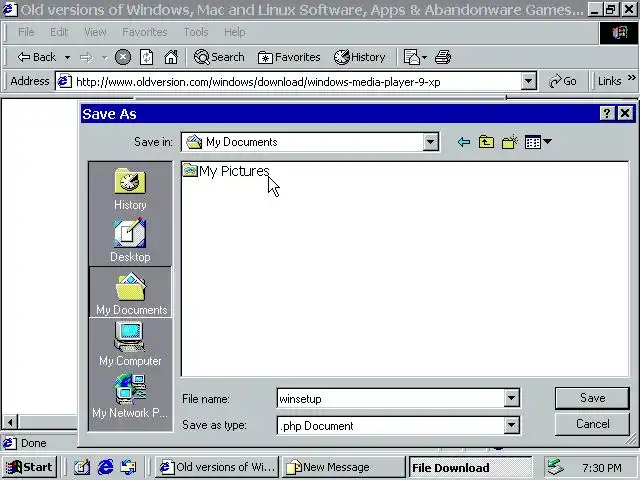The image size is (640, 480).
Task: Expand the File name dropdown arrow
Action: coord(511,398)
